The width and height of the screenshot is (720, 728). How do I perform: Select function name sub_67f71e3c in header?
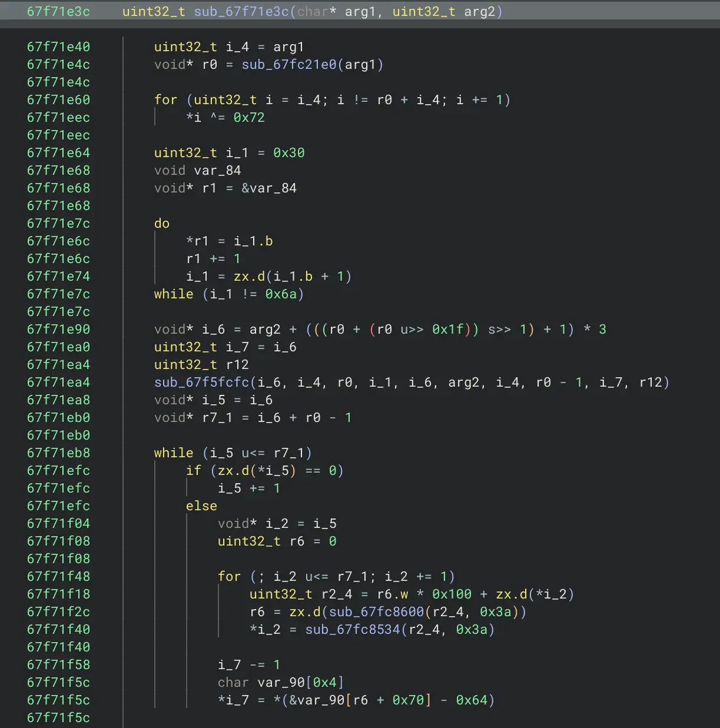(x=241, y=12)
